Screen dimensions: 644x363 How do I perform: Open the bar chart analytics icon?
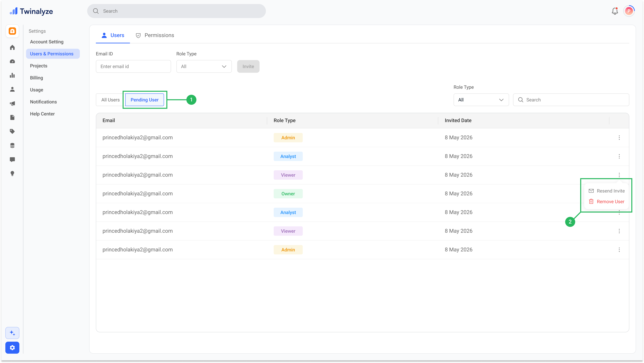pyautogui.click(x=12, y=75)
